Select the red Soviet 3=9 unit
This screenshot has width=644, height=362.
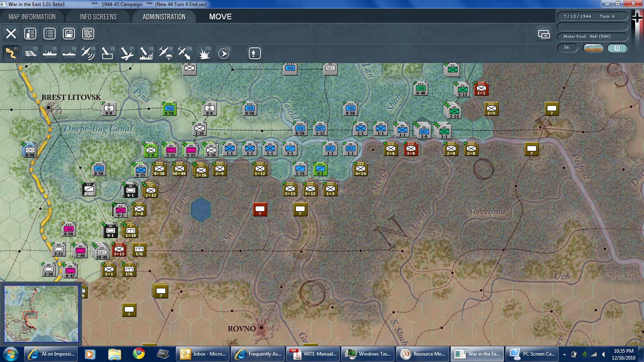pyautogui.click(x=411, y=149)
